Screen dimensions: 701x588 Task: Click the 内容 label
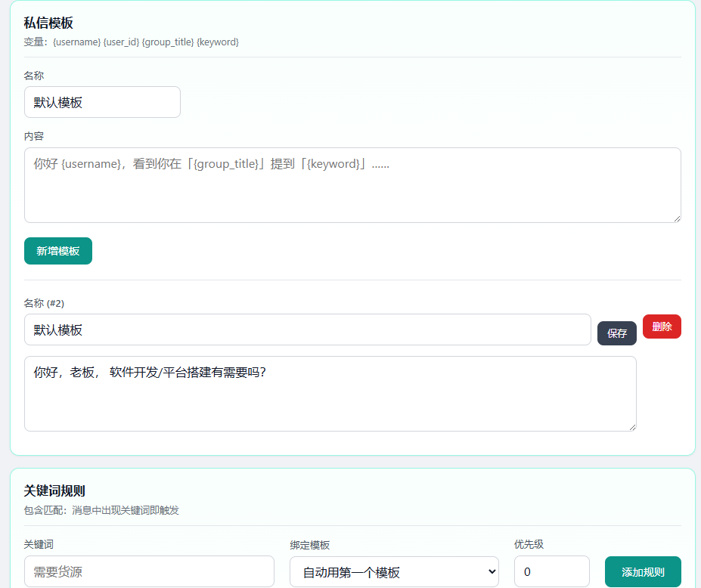[34, 136]
